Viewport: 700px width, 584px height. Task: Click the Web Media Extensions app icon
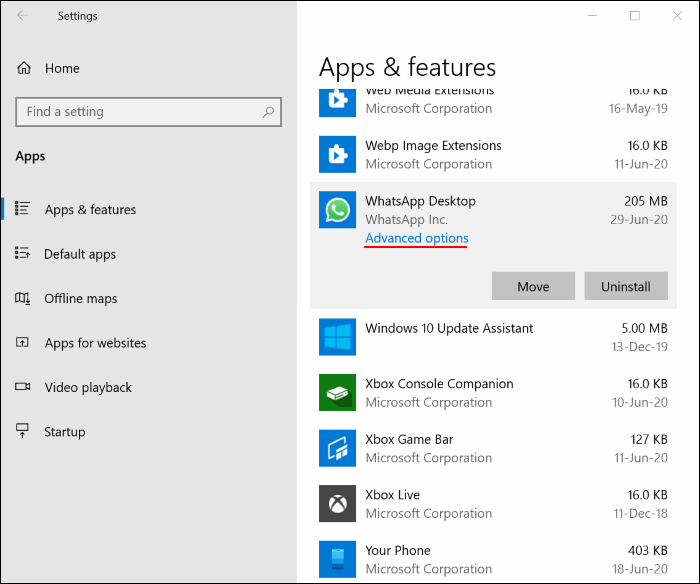click(x=337, y=103)
